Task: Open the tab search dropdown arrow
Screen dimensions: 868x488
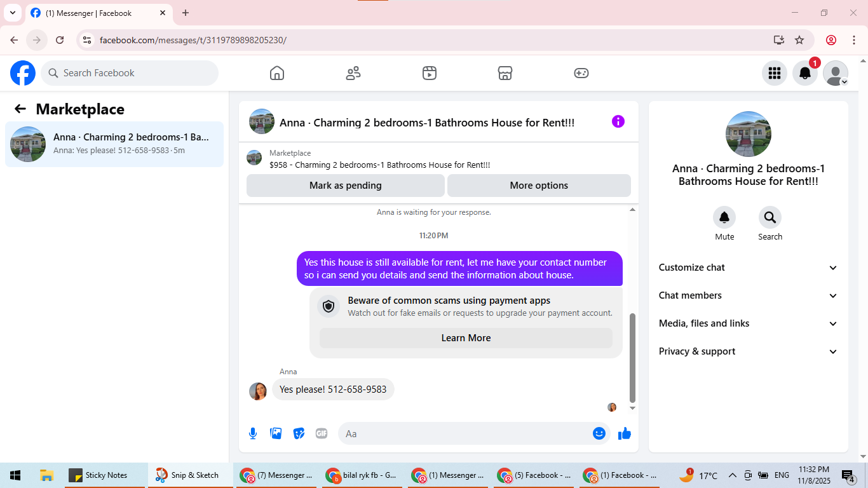Action: (x=12, y=13)
